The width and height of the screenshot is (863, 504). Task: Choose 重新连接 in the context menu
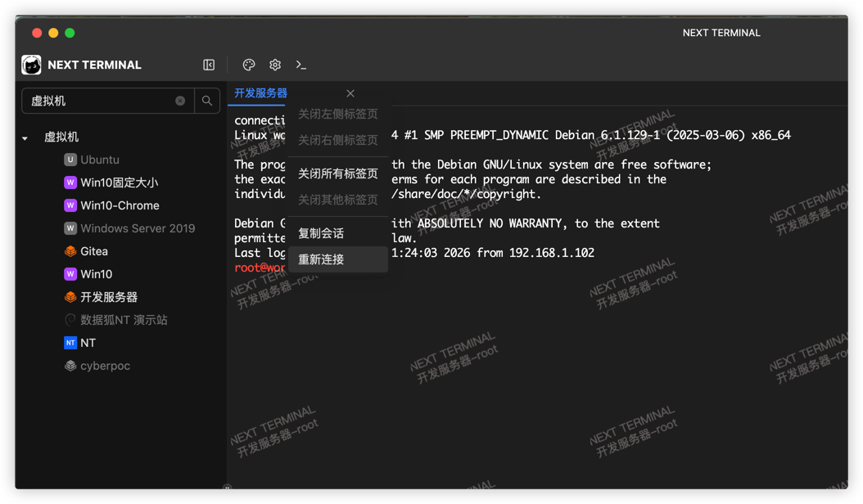tap(338, 259)
